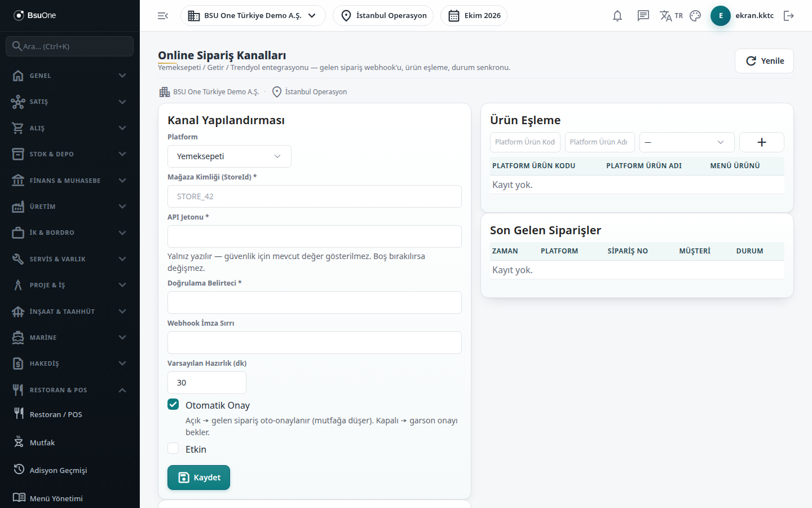
Task: Click the Platform Ürün Adı input
Action: 600,142
